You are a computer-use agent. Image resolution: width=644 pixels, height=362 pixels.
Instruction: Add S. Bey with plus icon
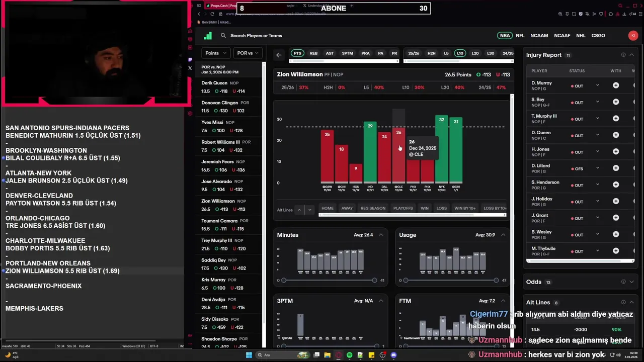click(x=616, y=102)
